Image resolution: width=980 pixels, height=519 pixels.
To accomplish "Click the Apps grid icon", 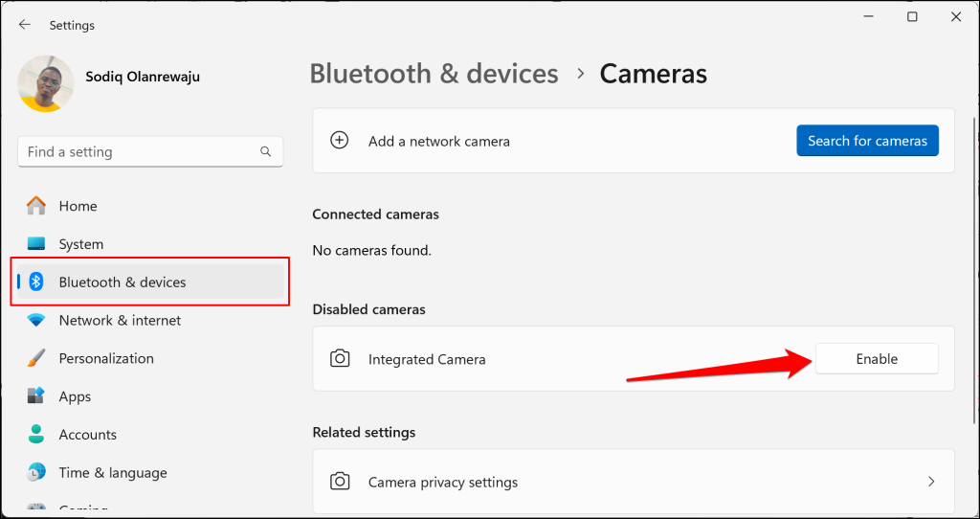I will point(36,396).
